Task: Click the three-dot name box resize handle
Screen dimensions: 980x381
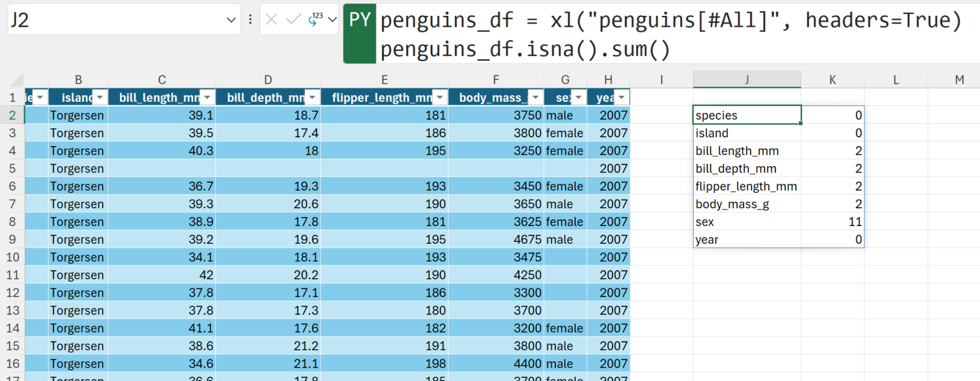Action: [250, 20]
